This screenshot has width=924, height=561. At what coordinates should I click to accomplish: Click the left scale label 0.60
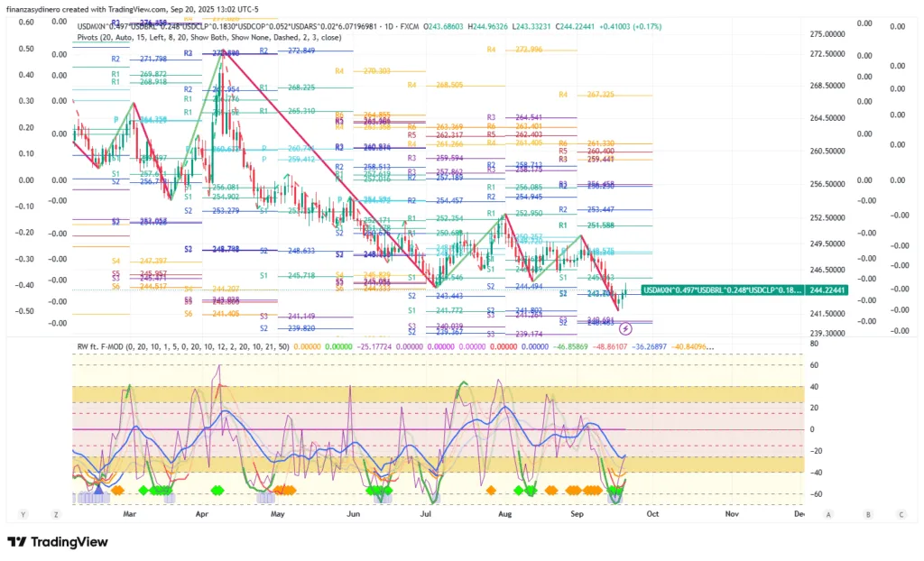[x=26, y=23]
